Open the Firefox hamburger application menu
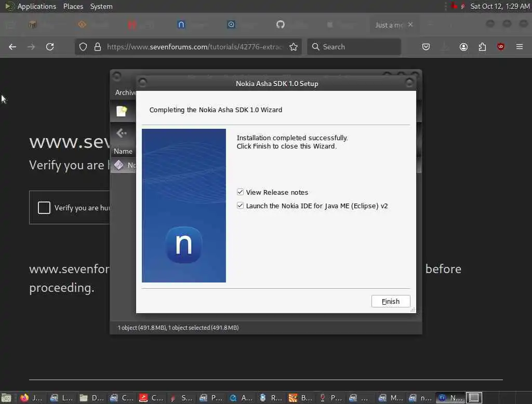The image size is (532, 404). tap(520, 47)
